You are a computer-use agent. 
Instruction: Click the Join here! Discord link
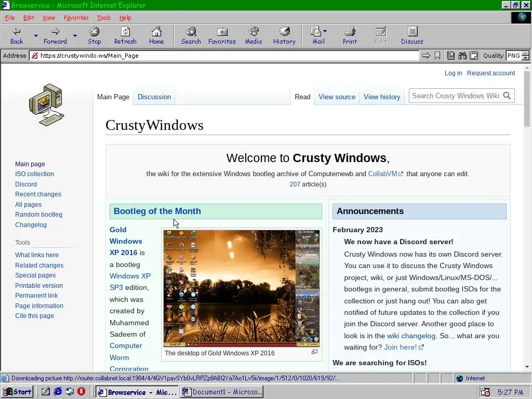pos(404,347)
